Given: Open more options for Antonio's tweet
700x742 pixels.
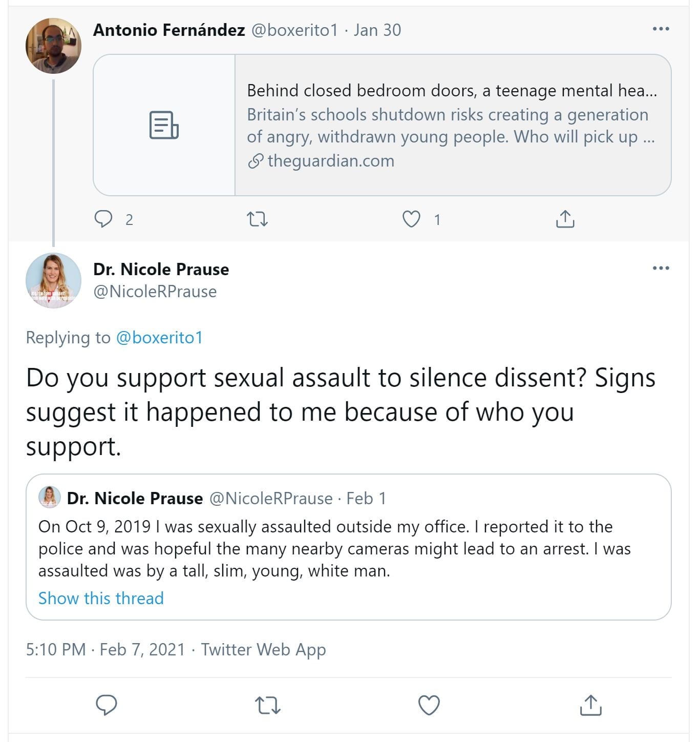Looking at the screenshot, I should coord(661,29).
